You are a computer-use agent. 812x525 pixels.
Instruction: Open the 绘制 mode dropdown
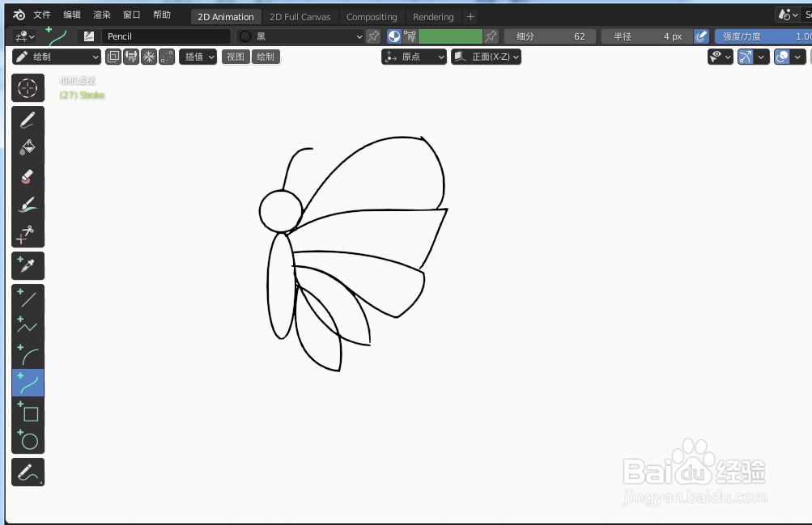pyautogui.click(x=57, y=57)
